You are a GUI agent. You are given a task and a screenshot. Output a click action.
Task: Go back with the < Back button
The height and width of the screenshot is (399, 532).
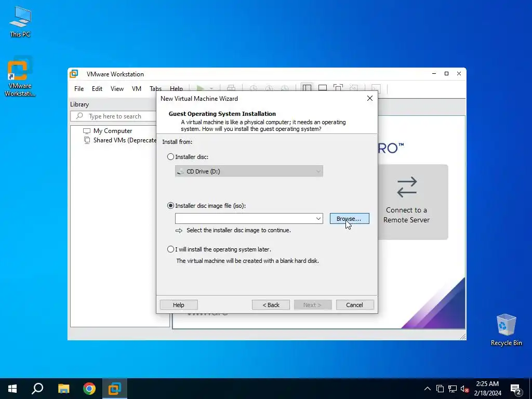[x=271, y=304]
